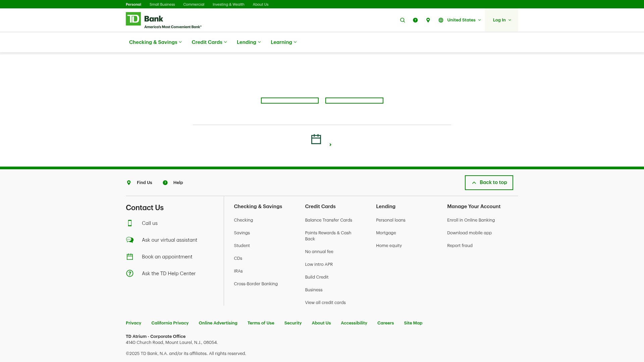The image size is (644, 362).
Task: Click the Back to top button
Action: point(489,183)
